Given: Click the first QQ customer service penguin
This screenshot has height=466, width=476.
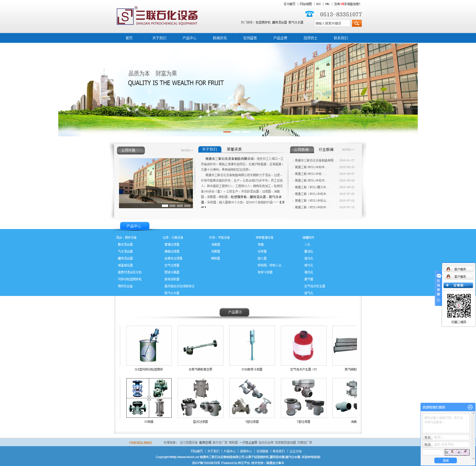Looking at the screenshot, I should coord(448,269).
